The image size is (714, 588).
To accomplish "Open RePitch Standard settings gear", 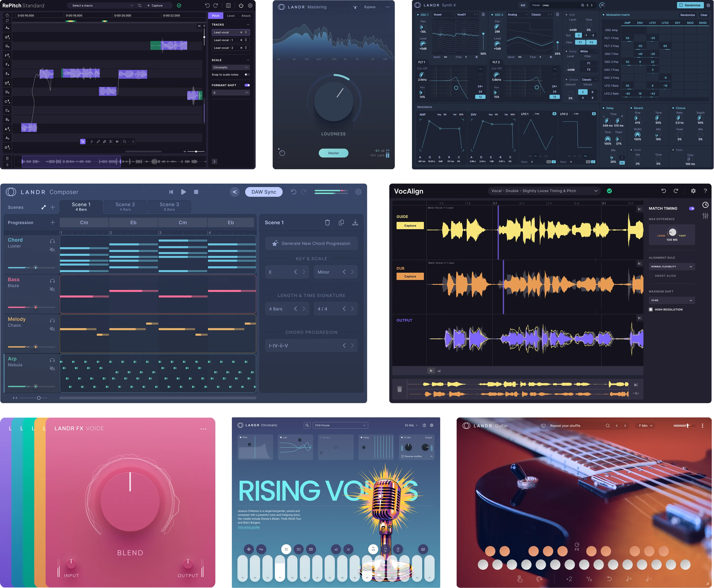I will pos(250,5).
